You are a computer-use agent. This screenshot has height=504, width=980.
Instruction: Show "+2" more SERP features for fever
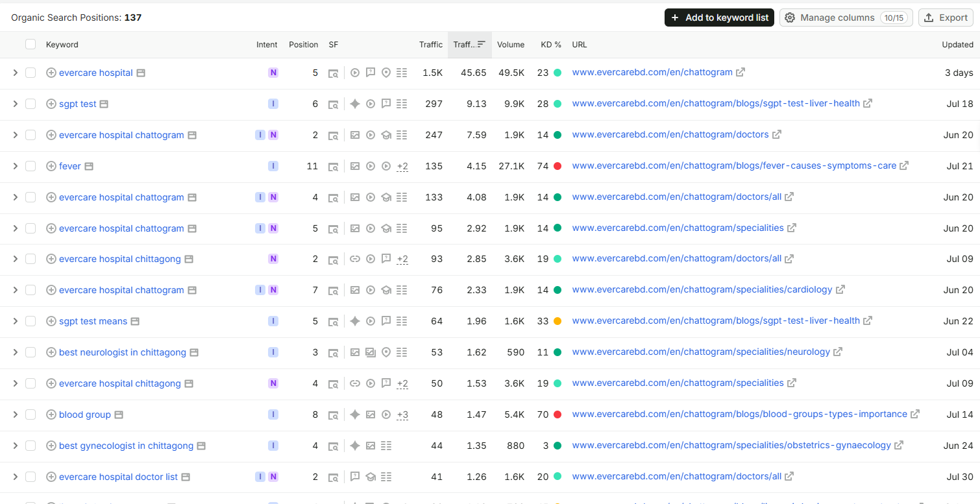coord(402,166)
